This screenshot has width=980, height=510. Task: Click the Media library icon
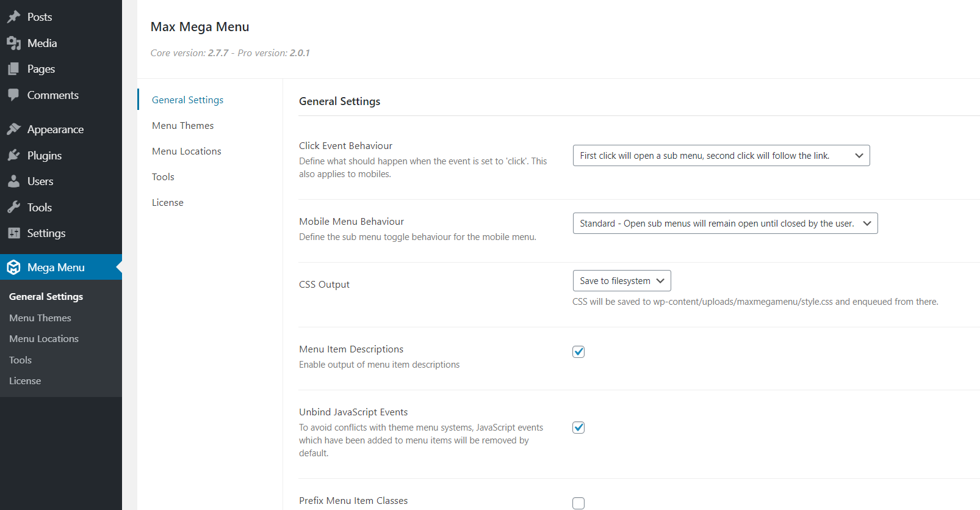coord(13,43)
